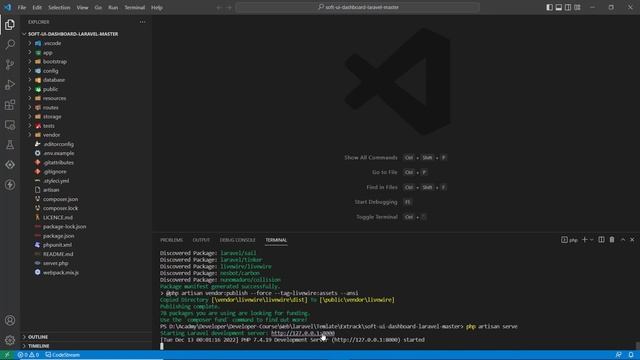Click new terminal plus icon
Image resolution: width=640 pixels, height=360 pixels.
(x=584, y=240)
